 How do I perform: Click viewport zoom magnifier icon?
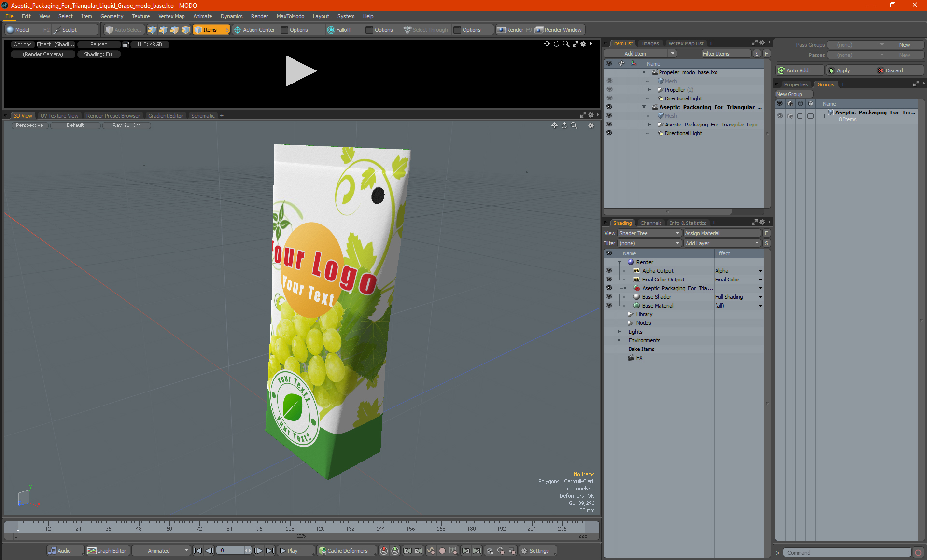tap(574, 126)
